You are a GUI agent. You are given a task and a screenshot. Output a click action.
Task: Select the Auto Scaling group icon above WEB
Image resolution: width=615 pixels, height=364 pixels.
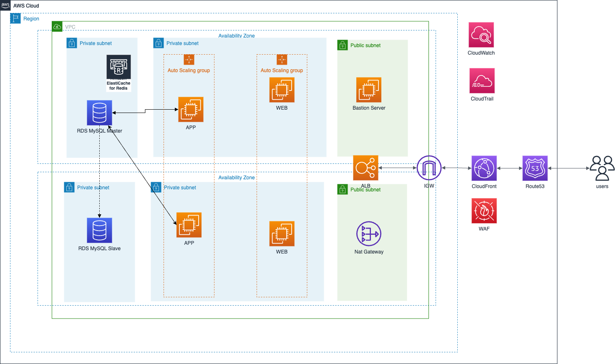[x=282, y=60]
